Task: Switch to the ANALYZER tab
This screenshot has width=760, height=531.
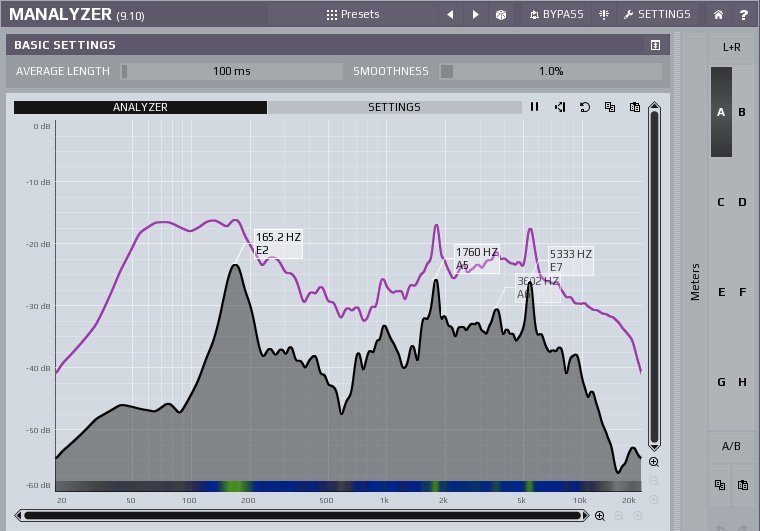Action: [140, 107]
